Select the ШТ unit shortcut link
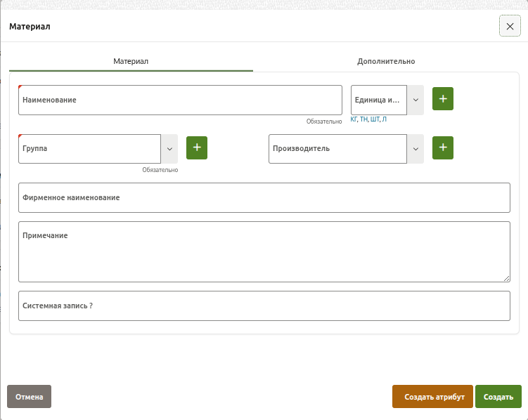 click(374, 120)
